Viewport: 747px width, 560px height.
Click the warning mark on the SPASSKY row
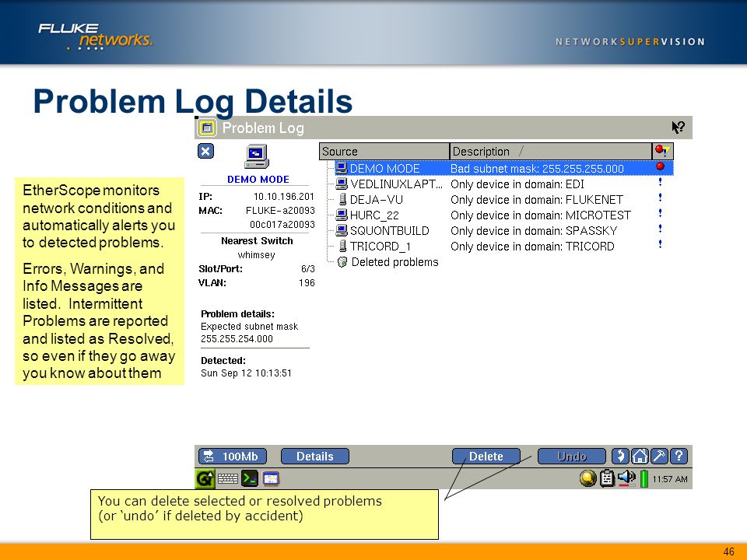(x=661, y=229)
